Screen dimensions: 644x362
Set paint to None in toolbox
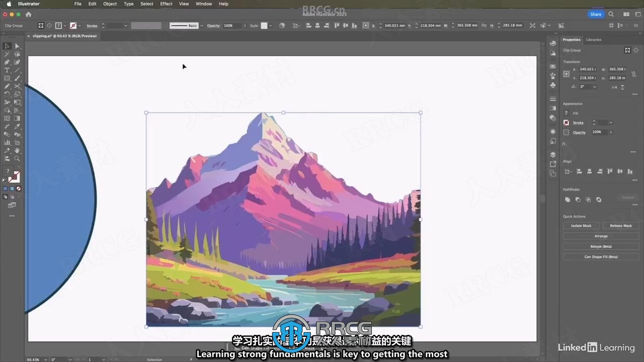coord(19,189)
